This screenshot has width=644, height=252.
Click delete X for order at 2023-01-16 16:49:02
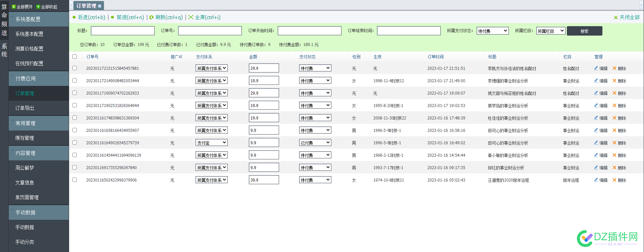click(x=614, y=143)
